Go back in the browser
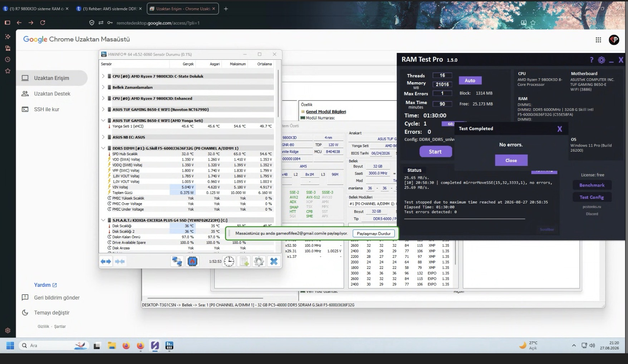The width and height of the screenshot is (628, 364). [19, 23]
